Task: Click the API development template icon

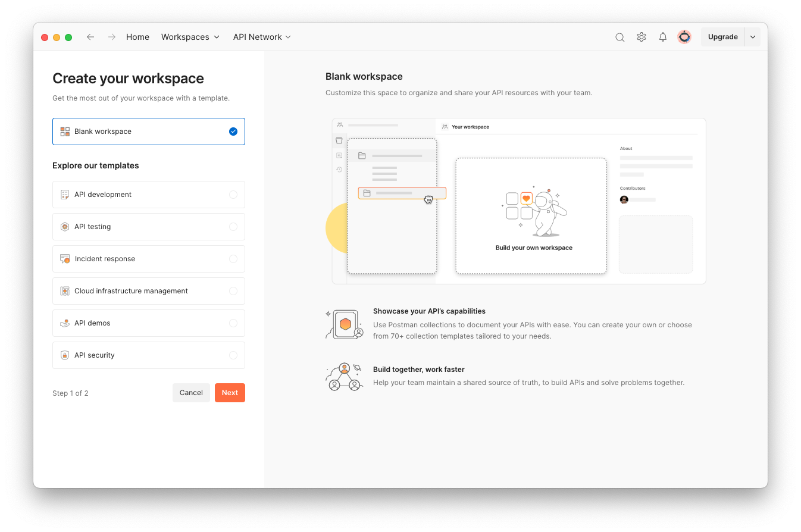Action: 65,195
